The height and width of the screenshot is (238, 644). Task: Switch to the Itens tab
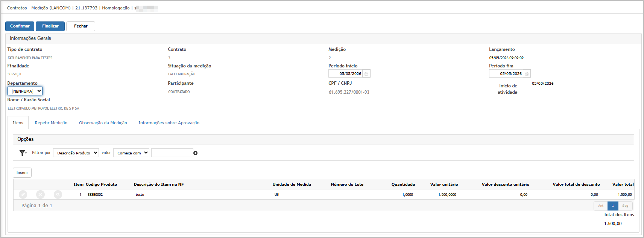[18, 123]
